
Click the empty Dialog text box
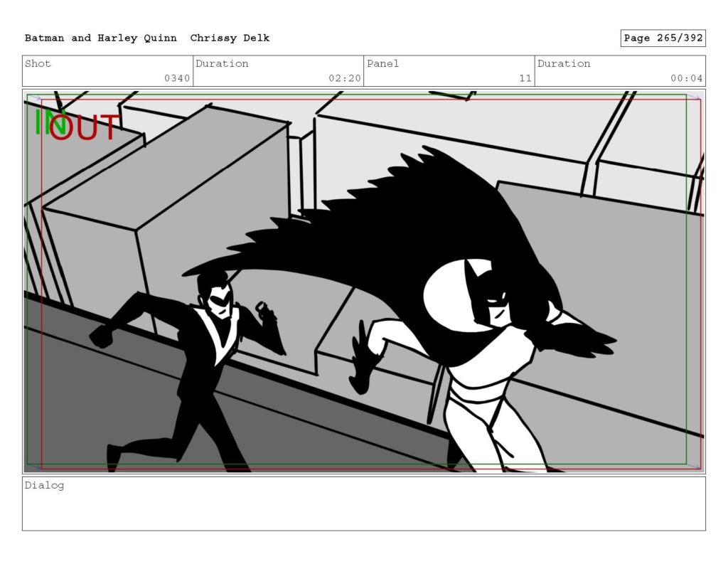364,504
